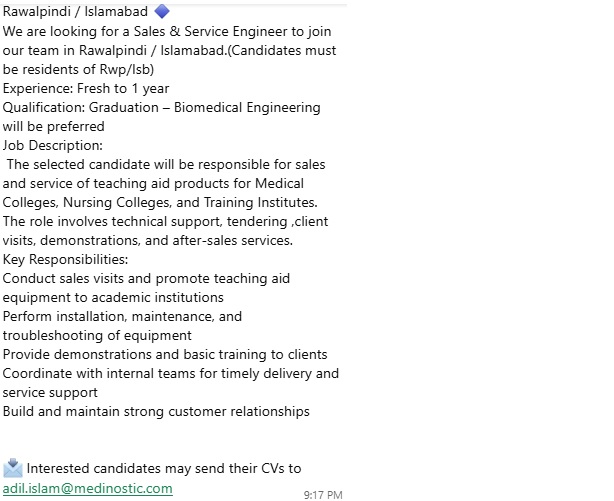Click the "Rawalpindi / Islamabad" heading text
This screenshot has height=501, width=614.
[x=75, y=12]
